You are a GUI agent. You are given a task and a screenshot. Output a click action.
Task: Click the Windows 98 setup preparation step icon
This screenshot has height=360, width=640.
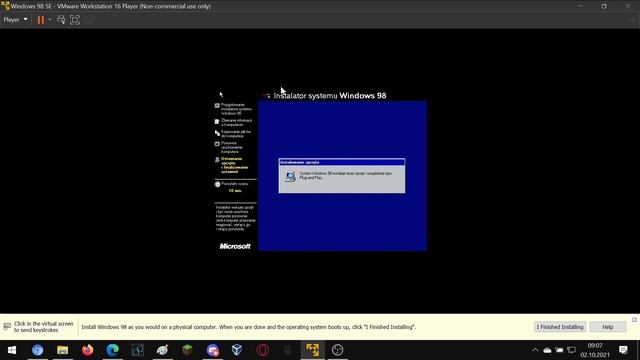click(x=217, y=105)
